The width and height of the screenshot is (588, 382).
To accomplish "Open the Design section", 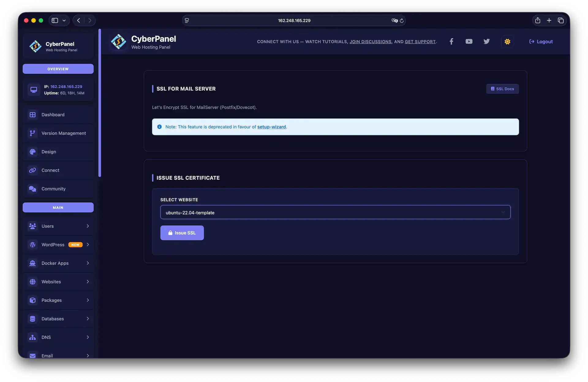I will tap(49, 152).
